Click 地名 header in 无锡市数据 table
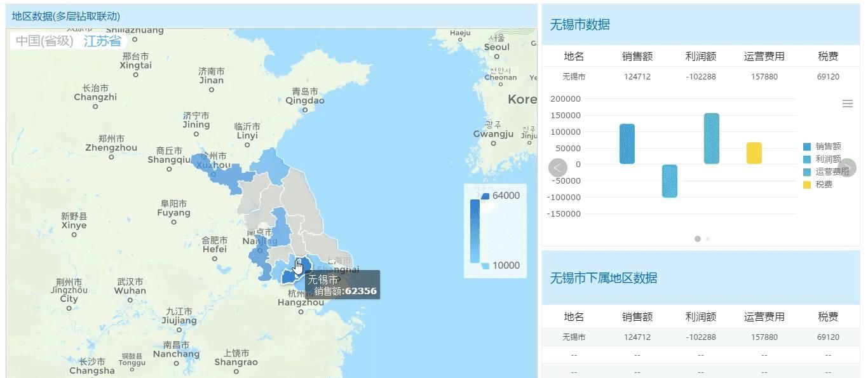This screenshot has width=868, height=378. [574, 57]
